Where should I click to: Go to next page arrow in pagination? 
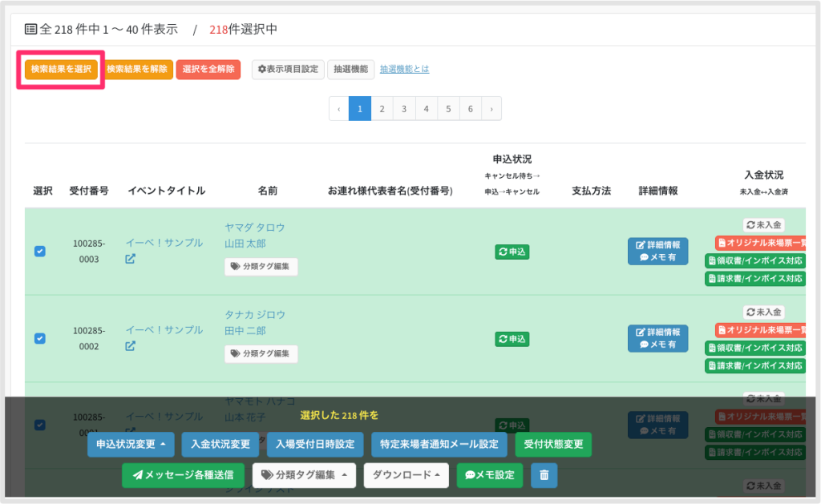coord(491,109)
